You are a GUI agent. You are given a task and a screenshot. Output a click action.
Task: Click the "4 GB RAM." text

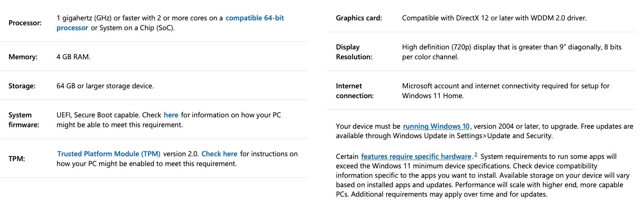point(73,57)
